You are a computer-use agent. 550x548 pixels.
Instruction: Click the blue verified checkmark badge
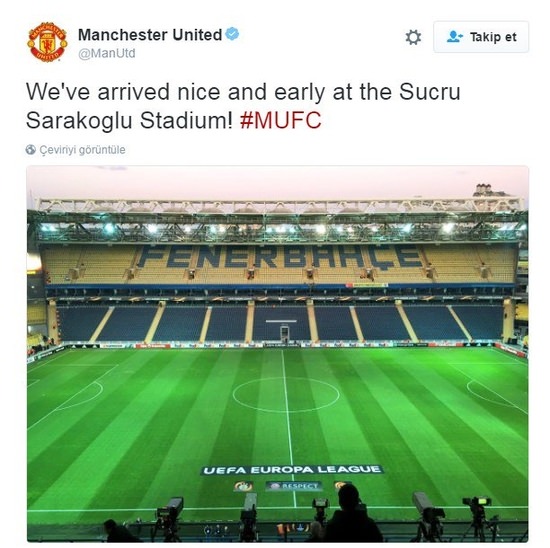click(x=232, y=34)
